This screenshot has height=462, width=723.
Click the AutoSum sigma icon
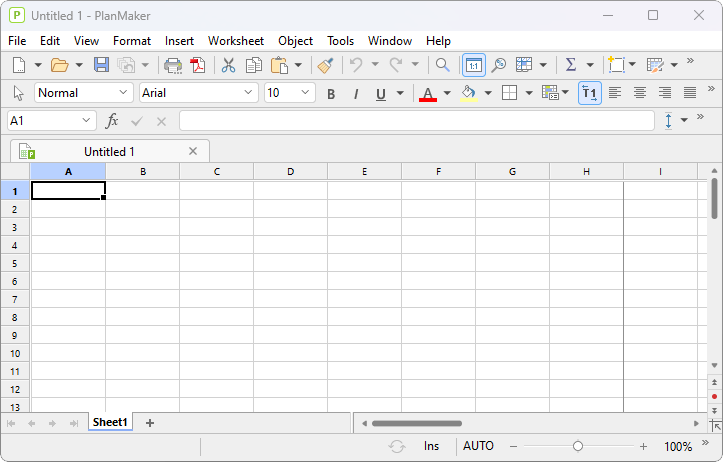tap(570, 65)
